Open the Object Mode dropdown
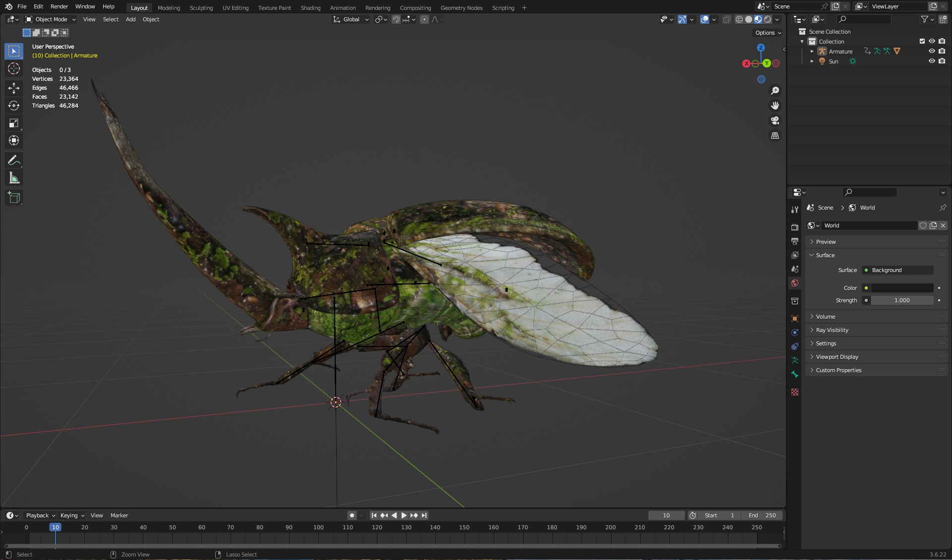Viewport: 952px width, 560px height. [x=51, y=19]
